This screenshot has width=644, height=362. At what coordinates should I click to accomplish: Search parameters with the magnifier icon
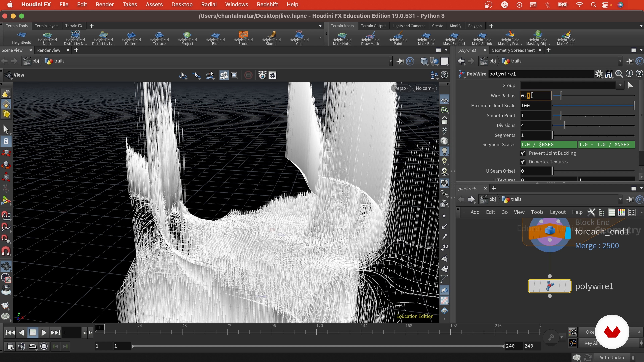point(619,74)
